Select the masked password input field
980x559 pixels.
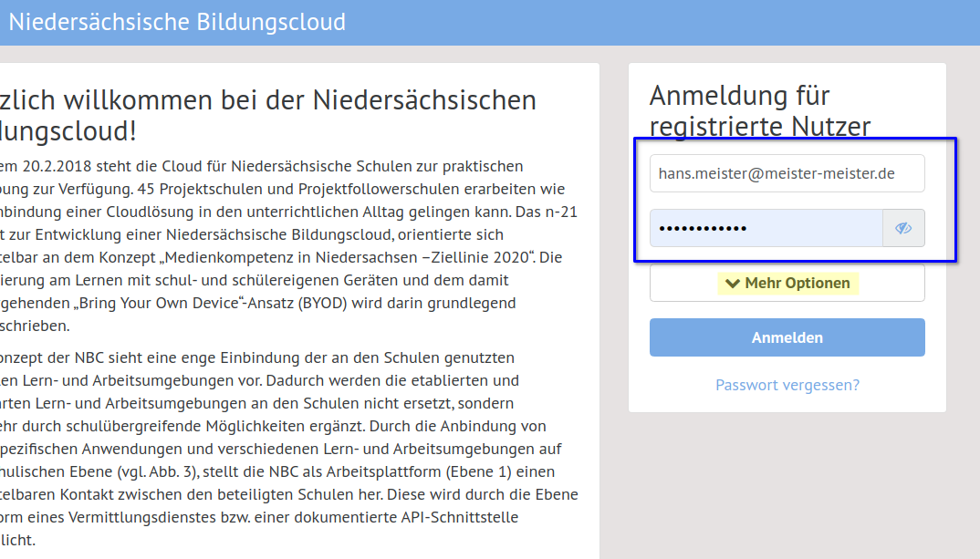pos(766,228)
